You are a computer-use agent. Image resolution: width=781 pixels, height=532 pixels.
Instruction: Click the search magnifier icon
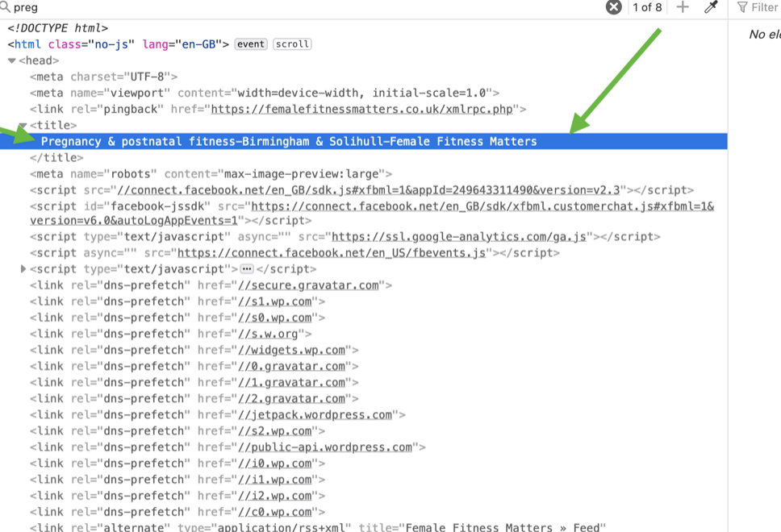click(x=5, y=7)
